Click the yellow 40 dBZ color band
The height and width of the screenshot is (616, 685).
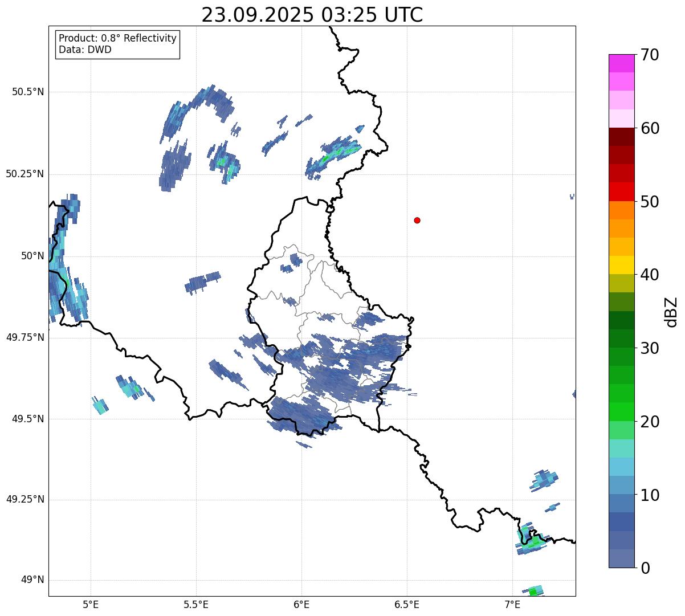pos(621,265)
